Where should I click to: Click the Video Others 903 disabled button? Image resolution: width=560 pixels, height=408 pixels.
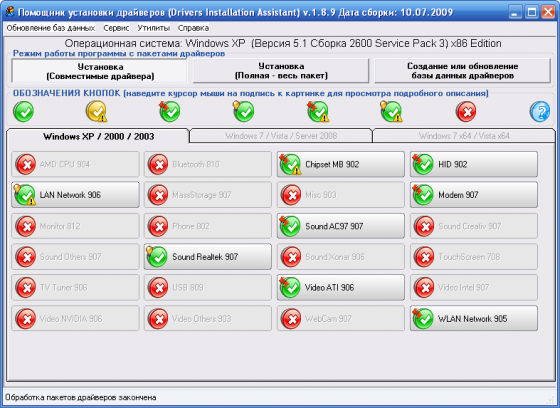208,319
